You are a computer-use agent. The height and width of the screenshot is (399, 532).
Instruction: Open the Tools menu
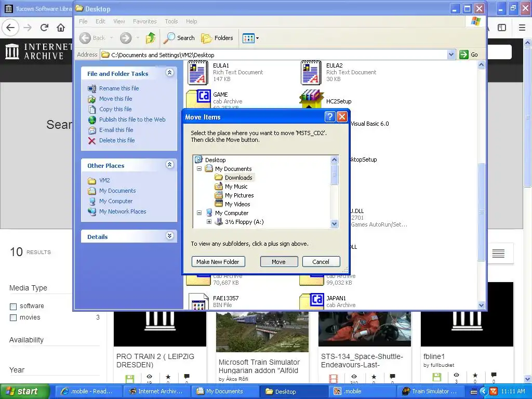(171, 21)
